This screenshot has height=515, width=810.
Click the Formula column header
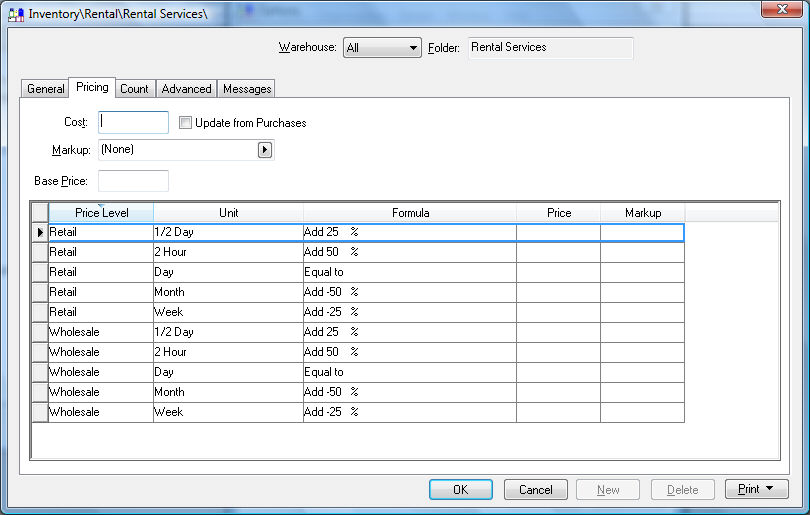coord(410,213)
